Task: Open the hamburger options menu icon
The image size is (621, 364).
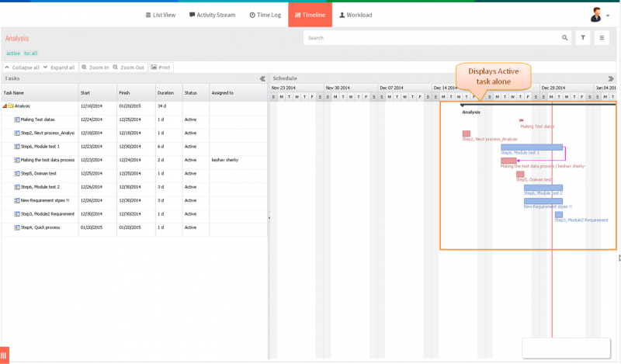Action: 602,38
